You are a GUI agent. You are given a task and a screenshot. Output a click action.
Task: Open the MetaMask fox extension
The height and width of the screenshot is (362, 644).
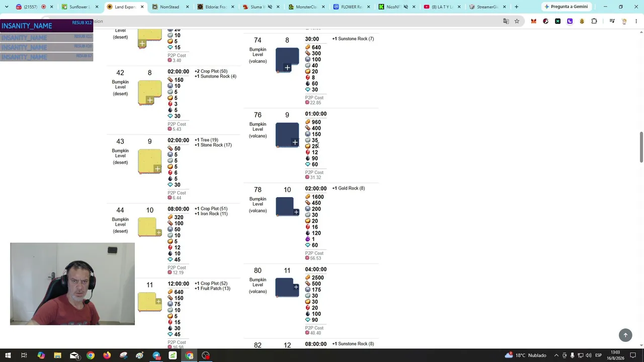(x=533, y=21)
